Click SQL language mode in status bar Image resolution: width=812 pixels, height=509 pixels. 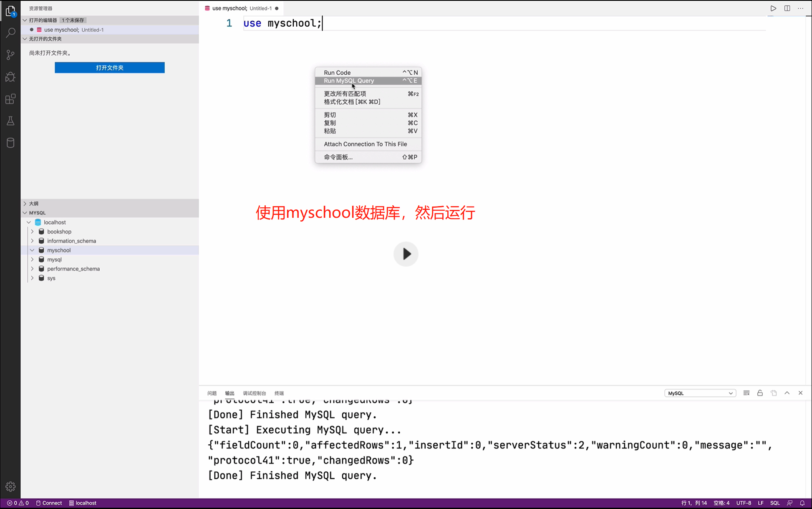pos(775,503)
